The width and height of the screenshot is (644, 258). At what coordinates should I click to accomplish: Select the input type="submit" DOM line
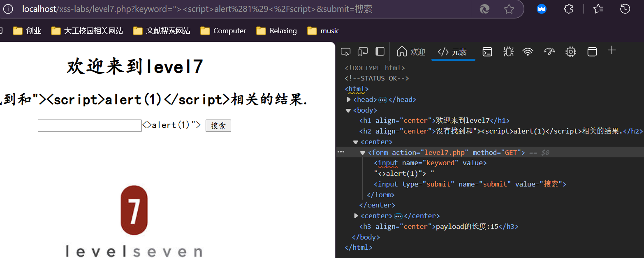point(470,184)
